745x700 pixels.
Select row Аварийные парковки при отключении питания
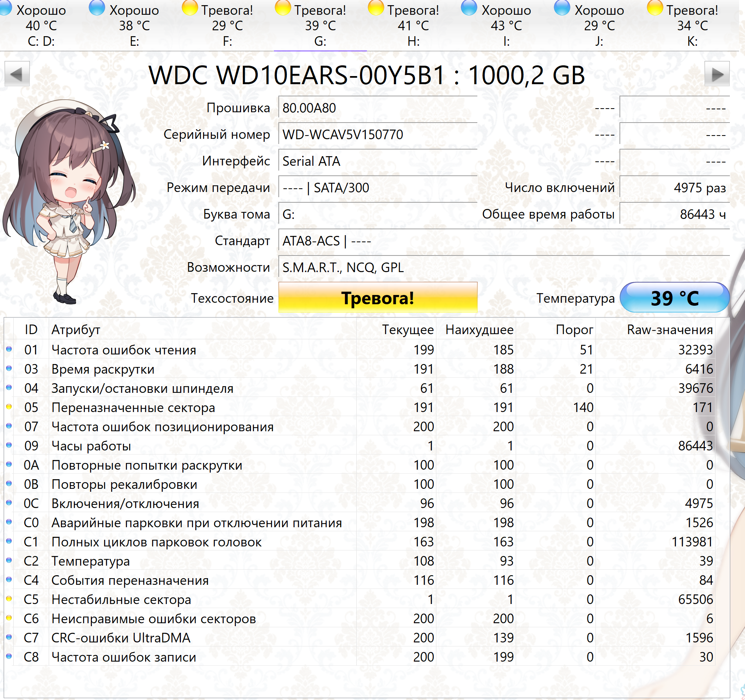360,522
